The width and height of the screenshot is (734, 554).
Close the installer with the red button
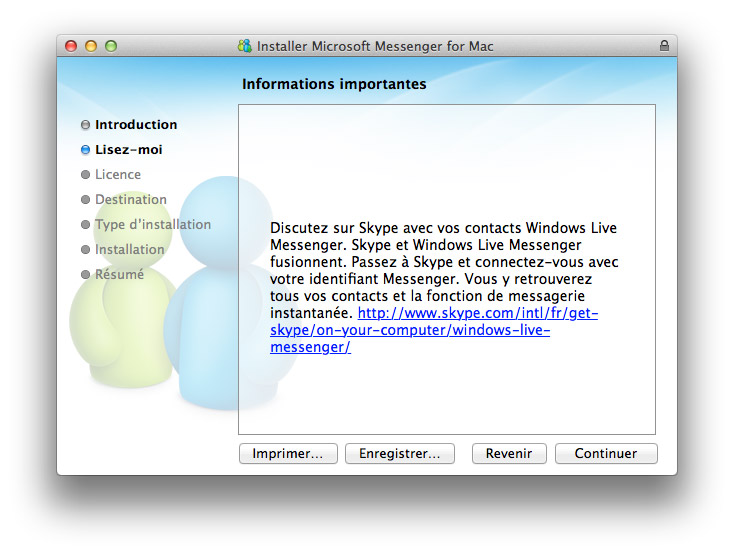pos(71,46)
